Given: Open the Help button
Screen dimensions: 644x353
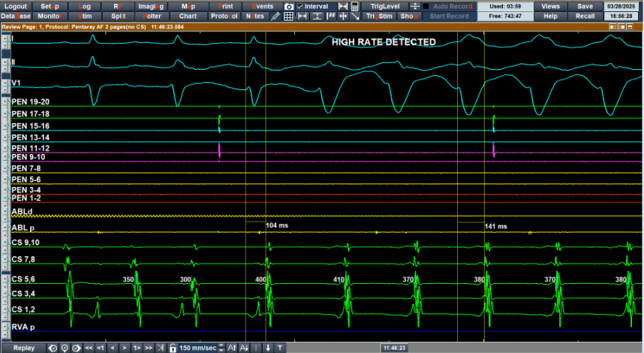Looking at the screenshot, I should [550, 17].
